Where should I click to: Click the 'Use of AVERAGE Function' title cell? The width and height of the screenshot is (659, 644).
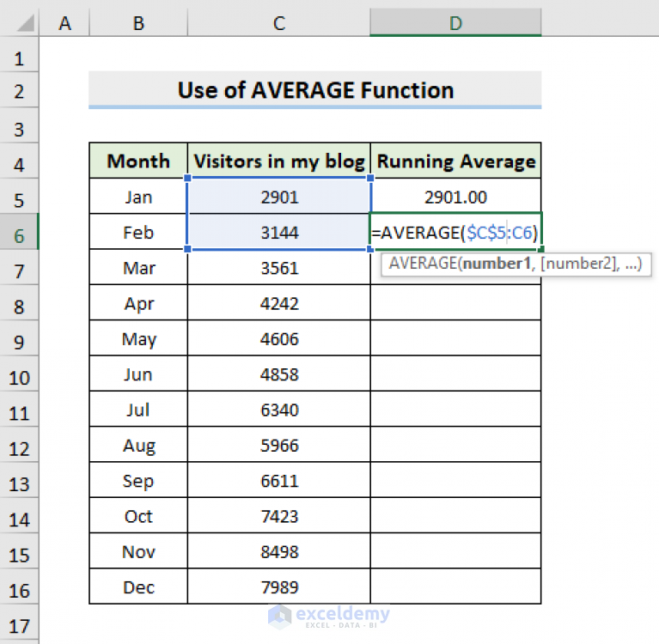[x=314, y=90]
